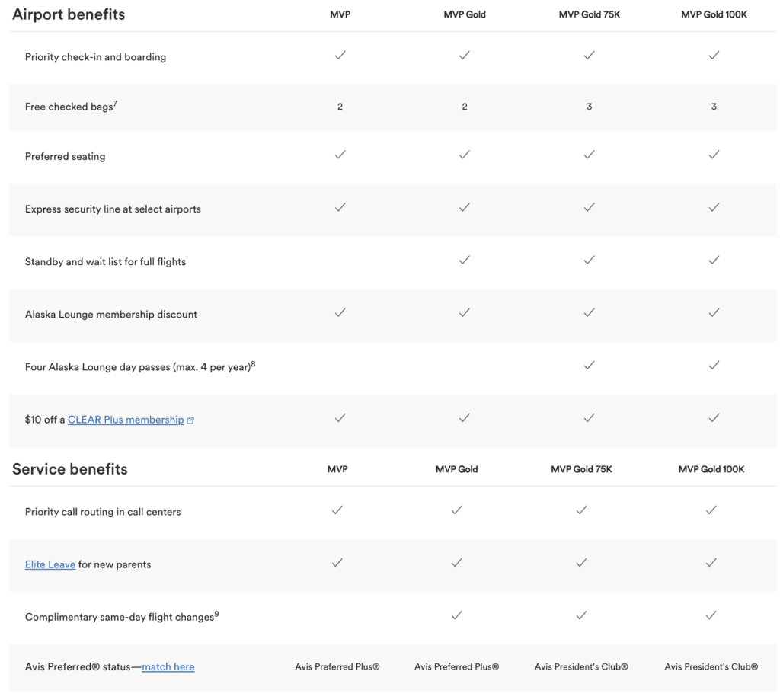Follow the 'match here' Avis link
Viewport: 780px width, 700px height.
[x=168, y=666]
